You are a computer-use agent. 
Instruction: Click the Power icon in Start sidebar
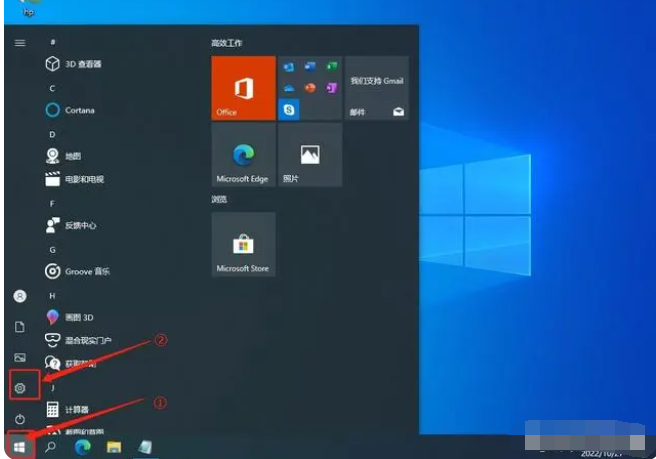coord(20,418)
